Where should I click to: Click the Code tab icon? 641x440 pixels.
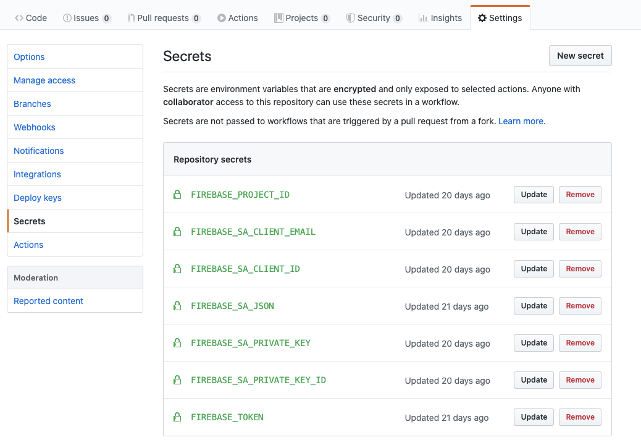19,18
